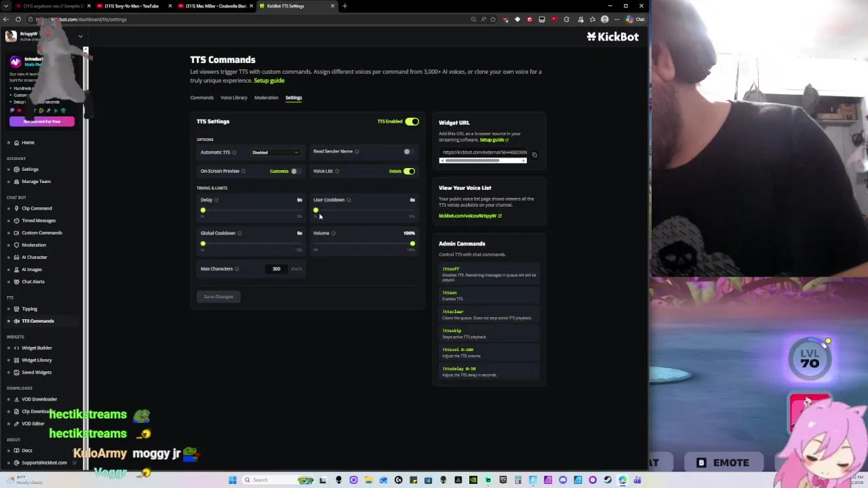Open sidebar Moderation page

coord(33,245)
